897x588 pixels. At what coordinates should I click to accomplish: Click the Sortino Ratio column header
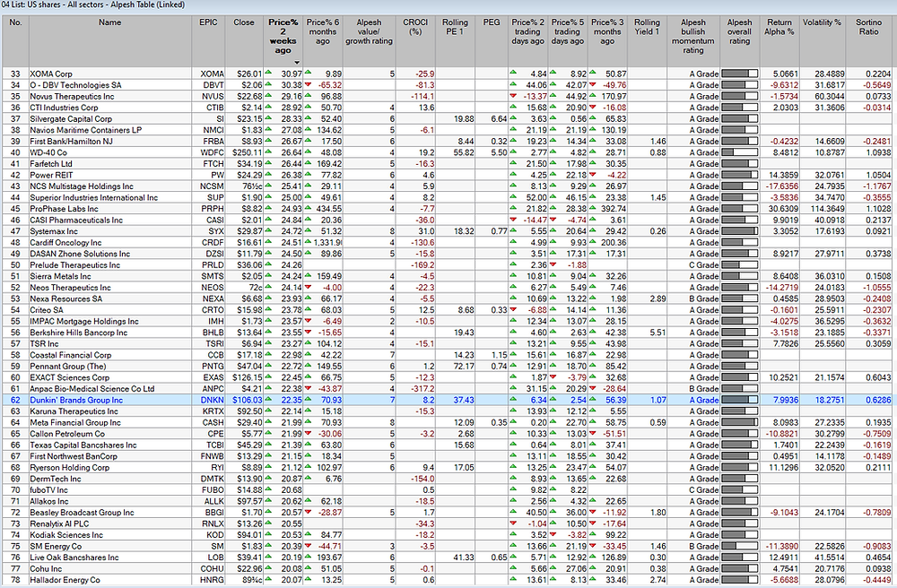(869, 41)
